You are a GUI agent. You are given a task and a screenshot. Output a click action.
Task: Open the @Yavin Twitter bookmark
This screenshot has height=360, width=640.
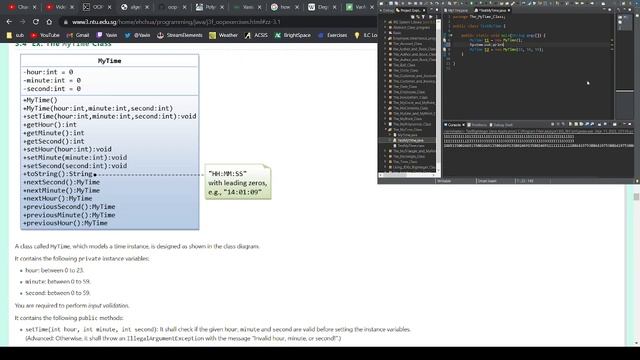(138, 36)
